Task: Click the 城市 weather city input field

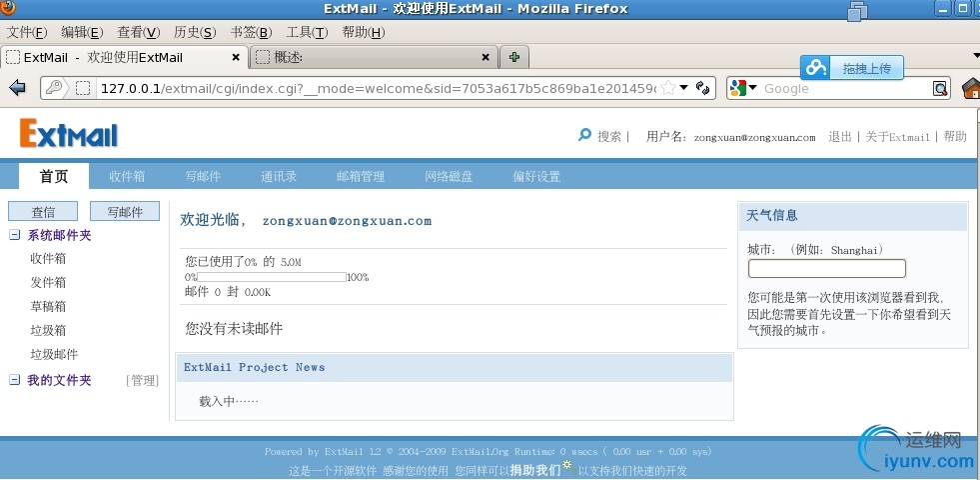Action: [826, 268]
